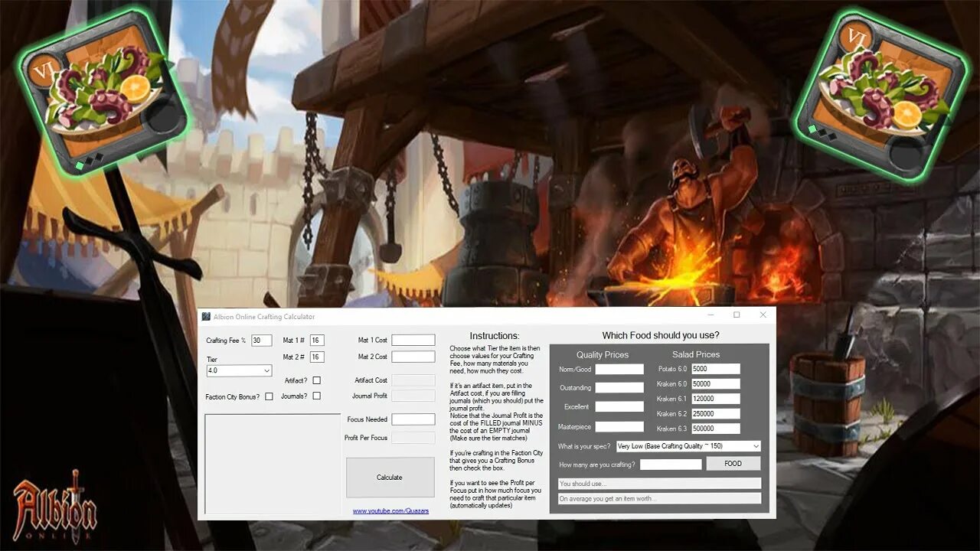Click the Mat 2 Cost input

tap(413, 357)
